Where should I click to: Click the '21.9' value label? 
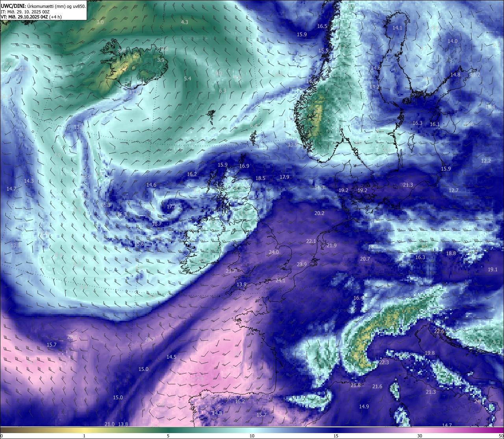(332, 245)
